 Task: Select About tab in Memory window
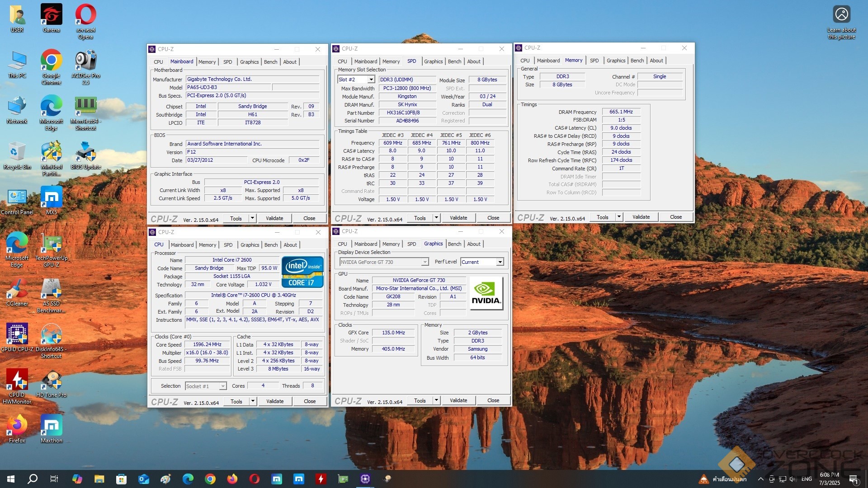pyautogui.click(x=656, y=61)
